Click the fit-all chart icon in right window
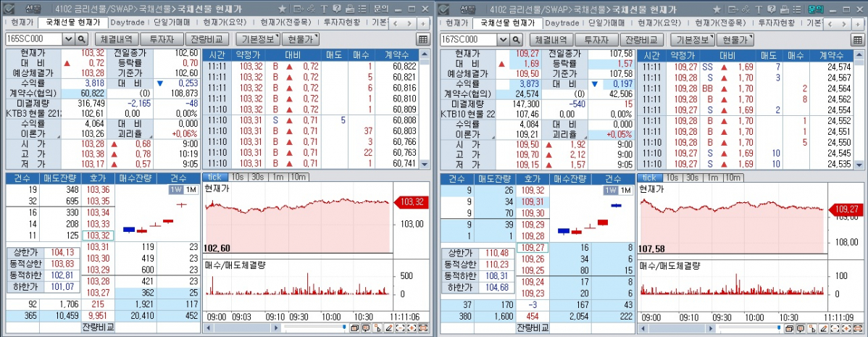This screenshot has height=337, width=868. click(857, 328)
